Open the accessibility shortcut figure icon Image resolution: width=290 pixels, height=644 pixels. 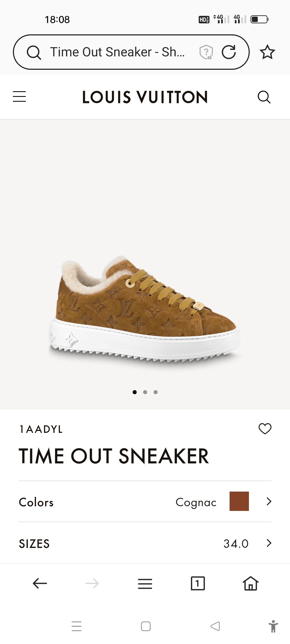click(273, 627)
